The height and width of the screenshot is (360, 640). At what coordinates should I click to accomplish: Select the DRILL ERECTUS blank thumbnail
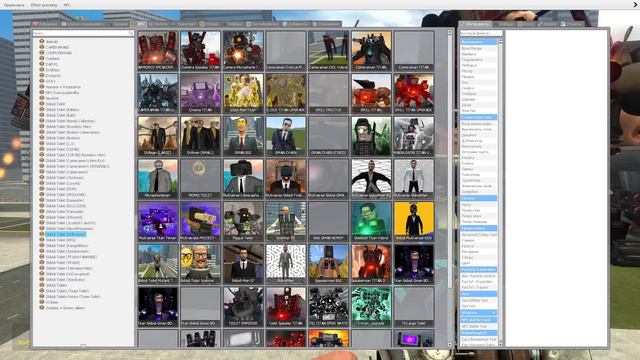tap(329, 93)
